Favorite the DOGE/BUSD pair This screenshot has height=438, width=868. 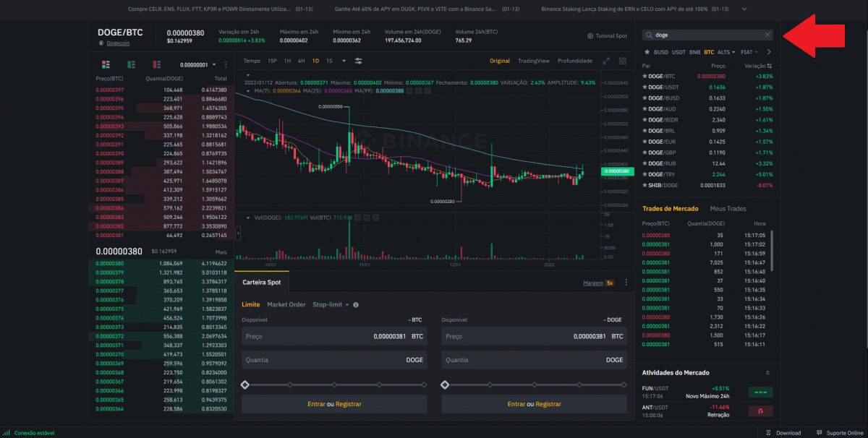644,98
